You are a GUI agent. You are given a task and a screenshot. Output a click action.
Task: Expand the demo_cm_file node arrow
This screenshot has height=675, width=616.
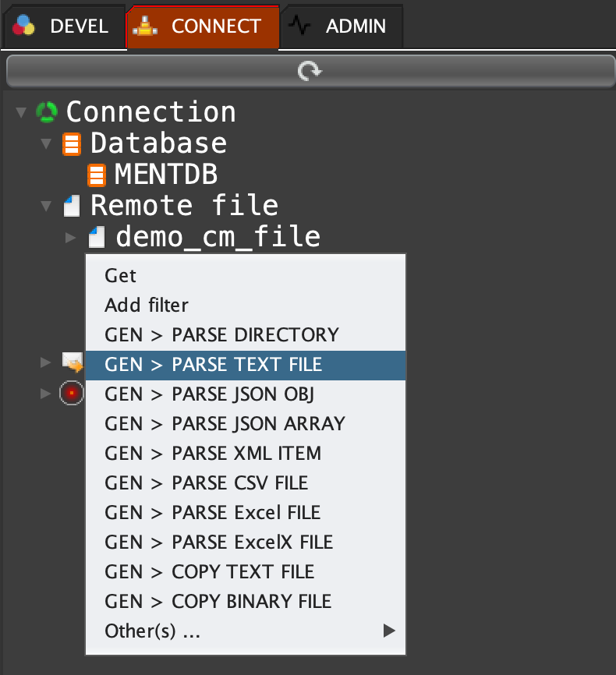(71, 237)
